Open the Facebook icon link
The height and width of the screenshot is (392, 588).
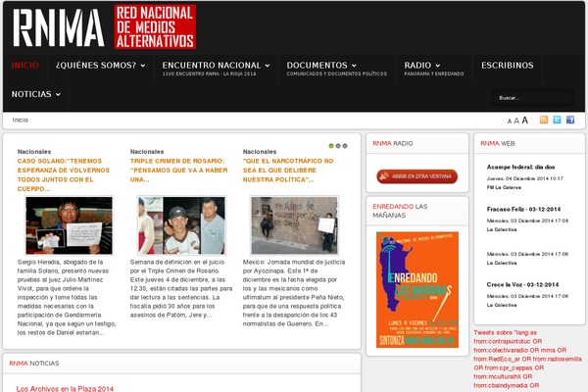[570, 120]
